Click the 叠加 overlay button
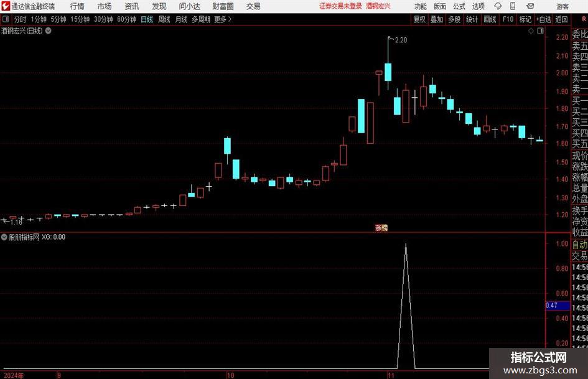Image resolution: width=588 pixels, height=379 pixels. [437, 19]
